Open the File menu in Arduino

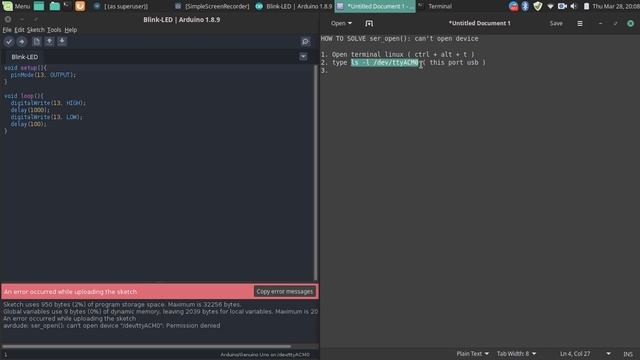[7, 30]
